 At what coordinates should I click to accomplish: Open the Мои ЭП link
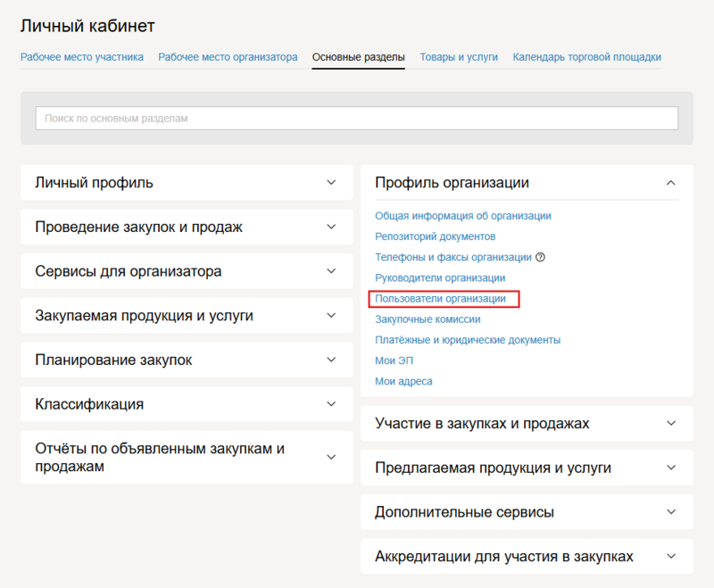[394, 360]
